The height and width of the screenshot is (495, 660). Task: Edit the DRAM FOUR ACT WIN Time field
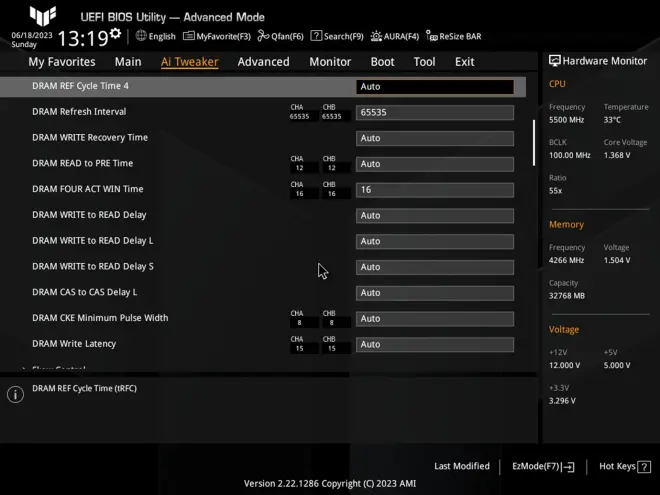point(435,189)
